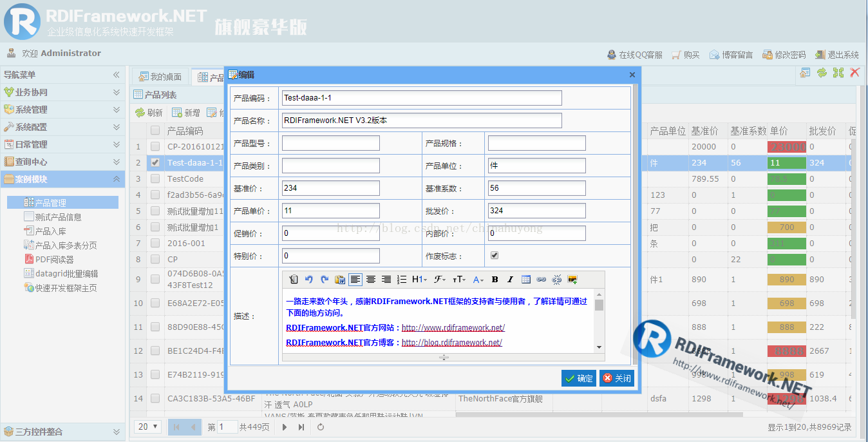
Task: Switch to the 我的桌面 tab
Action: coord(161,77)
